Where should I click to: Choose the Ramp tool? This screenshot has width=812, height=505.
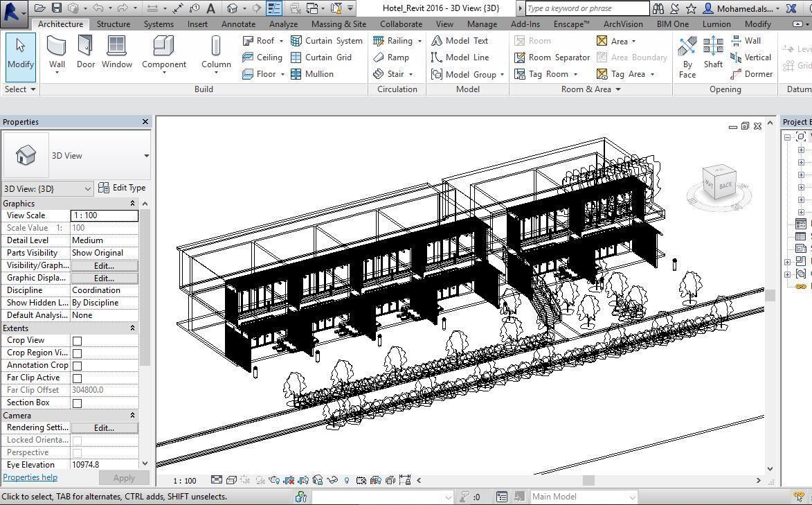391,57
